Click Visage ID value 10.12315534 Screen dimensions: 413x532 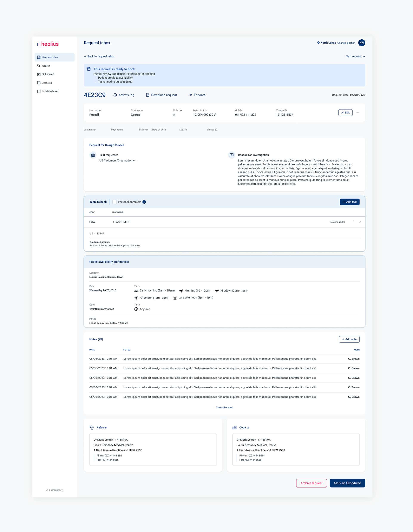point(285,115)
